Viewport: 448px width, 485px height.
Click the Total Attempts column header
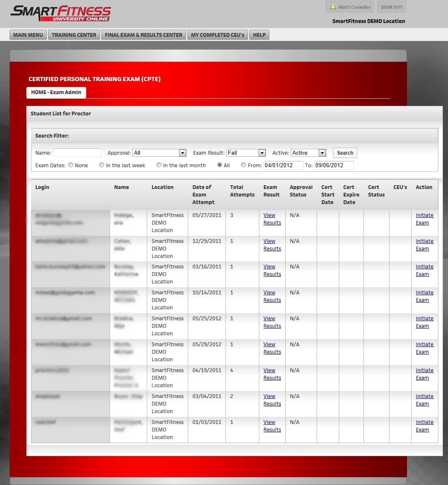(x=242, y=191)
